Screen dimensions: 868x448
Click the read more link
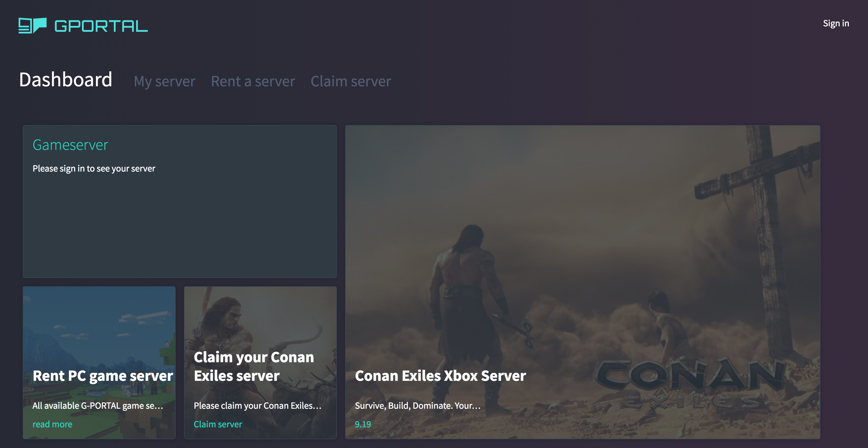(x=52, y=424)
